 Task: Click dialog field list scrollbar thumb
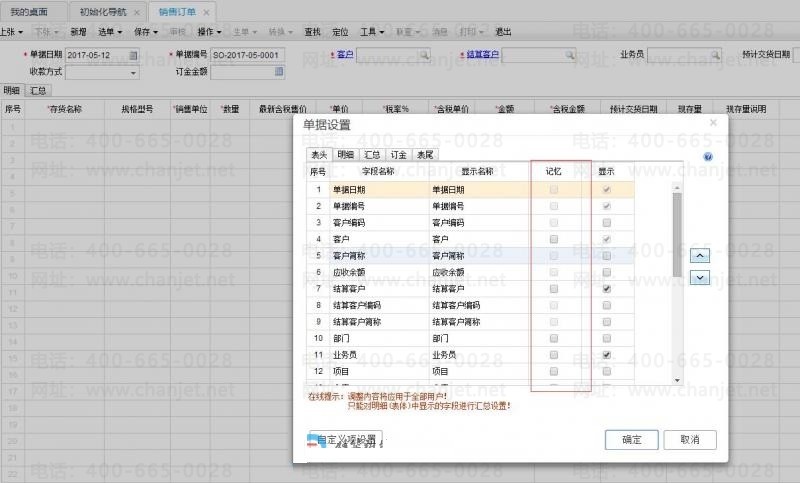click(x=677, y=235)
